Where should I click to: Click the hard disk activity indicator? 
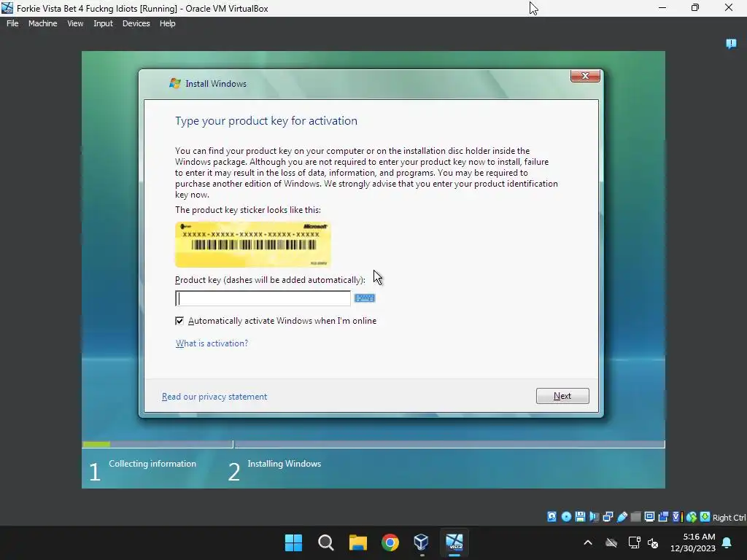coord(551,517)
